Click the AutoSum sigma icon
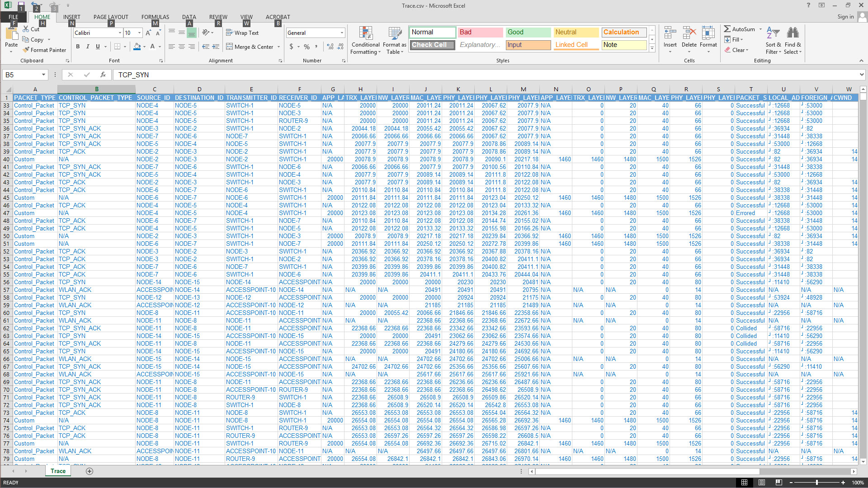 (x=727, y=29)
